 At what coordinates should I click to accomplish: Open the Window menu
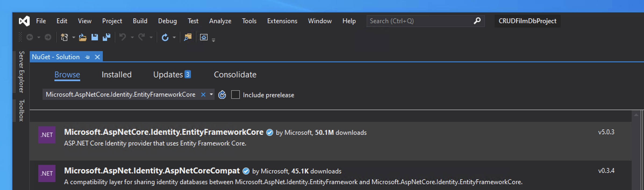(x=320, y=21)
